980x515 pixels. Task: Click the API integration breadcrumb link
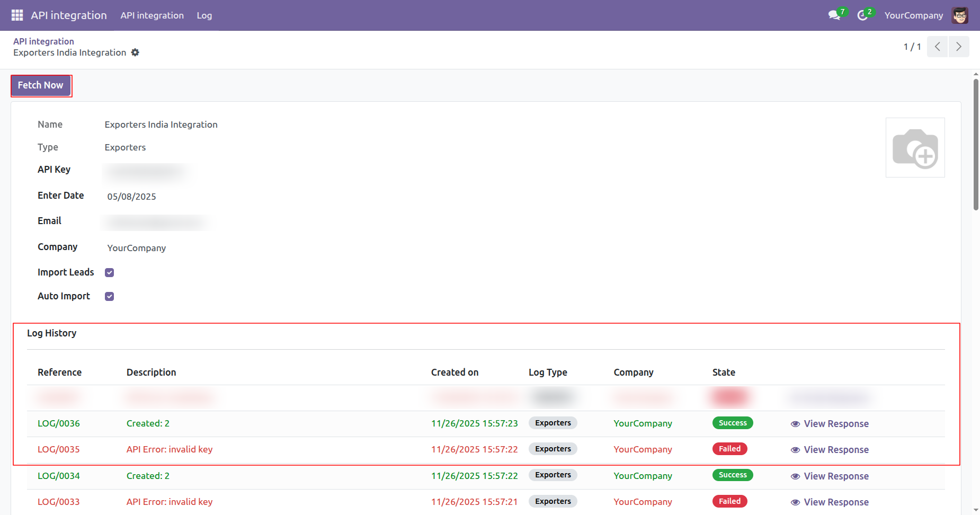click(x=43, y=41)
